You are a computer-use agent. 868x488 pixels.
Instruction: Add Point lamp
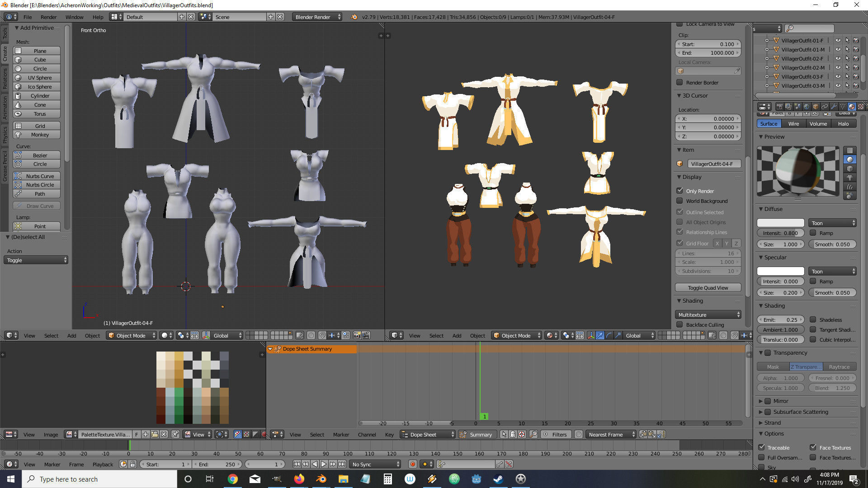click(x=37, y=226)
